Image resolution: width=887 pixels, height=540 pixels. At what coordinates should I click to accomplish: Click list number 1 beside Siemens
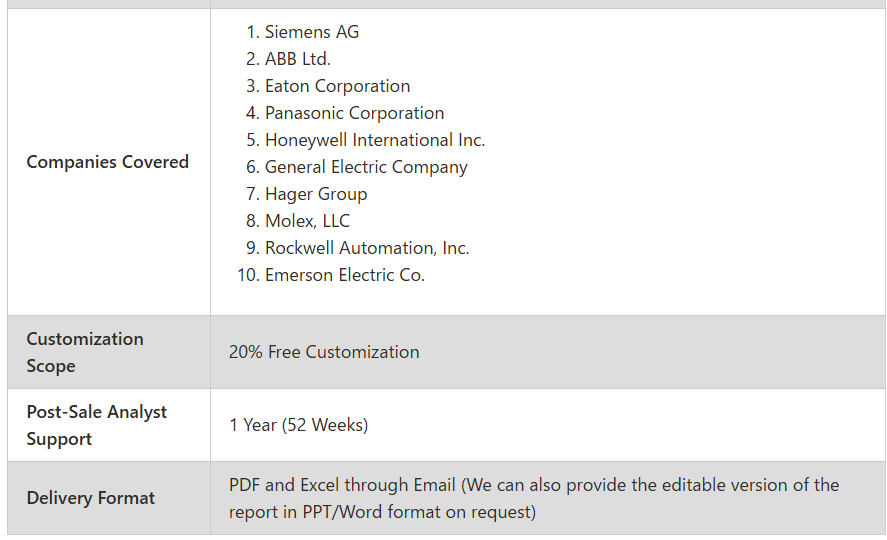click(x=252, y=32)
